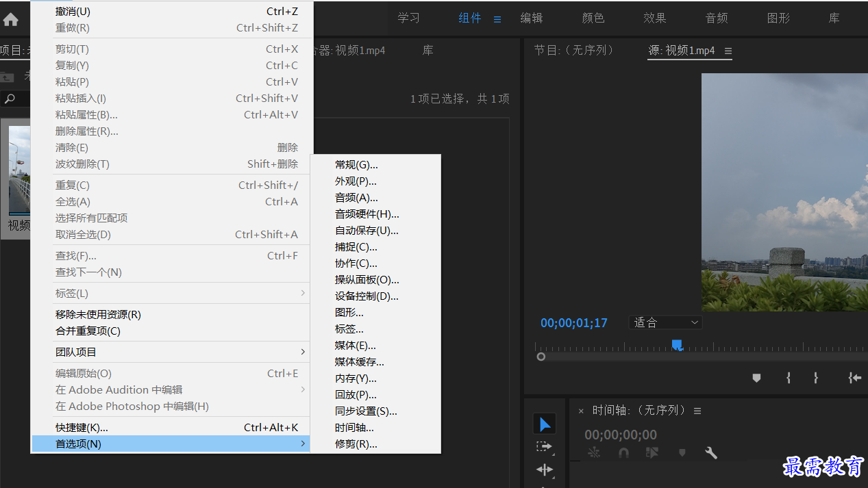This screenshot has height=488, width=868.
Task: Add a marker in Source monitor
Action: (x=756, y=378)
